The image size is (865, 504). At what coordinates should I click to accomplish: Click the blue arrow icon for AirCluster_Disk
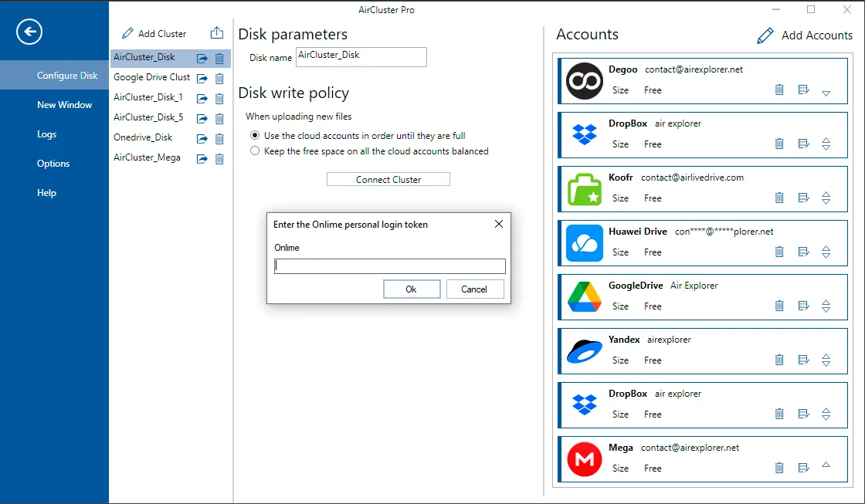(202, 58)
